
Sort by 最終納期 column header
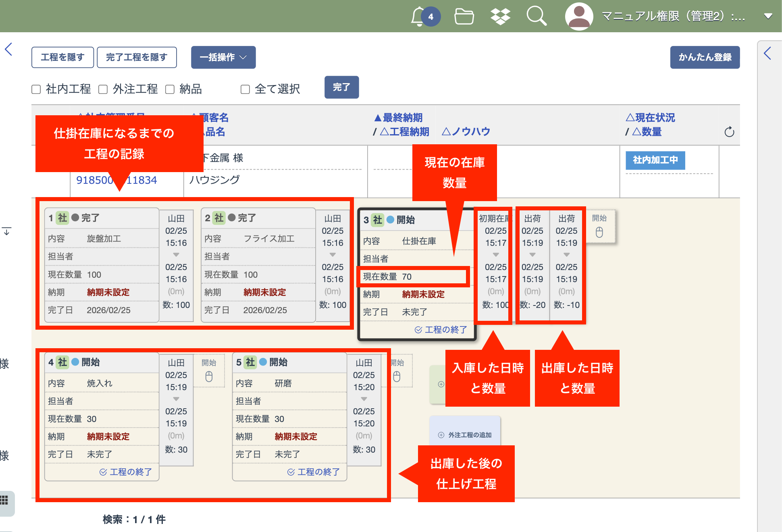coord(398,118)
